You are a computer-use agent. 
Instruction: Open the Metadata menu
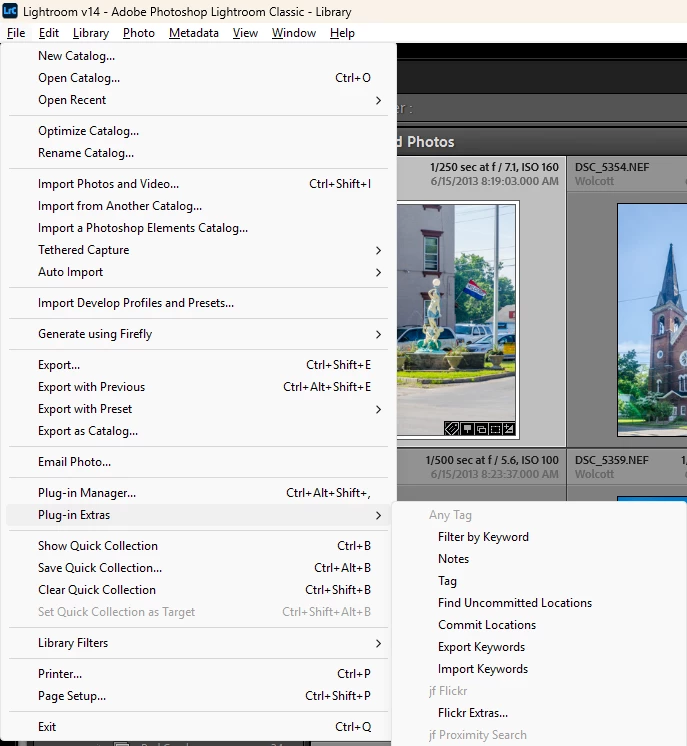pyautogui.click(x=194, y=33)
